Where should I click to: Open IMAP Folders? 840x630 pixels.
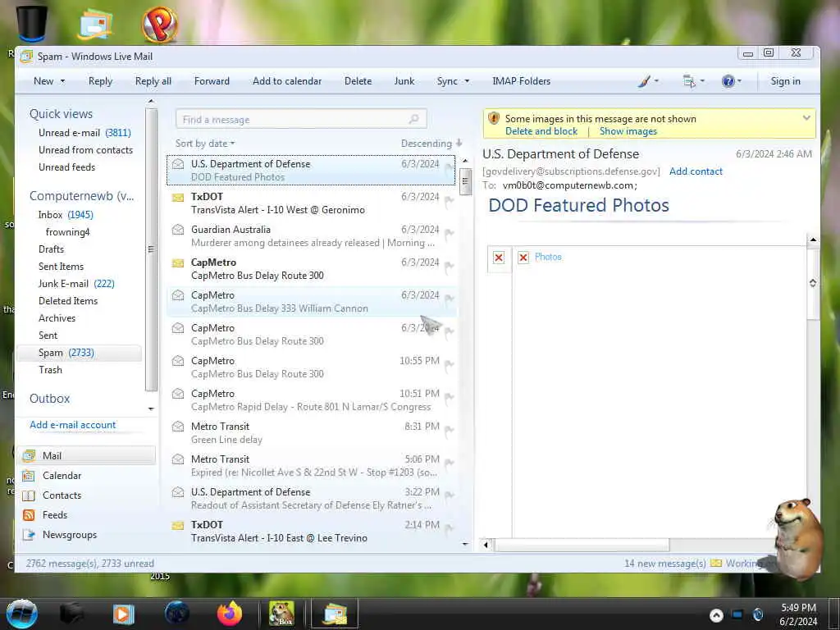tap(521, 81)
